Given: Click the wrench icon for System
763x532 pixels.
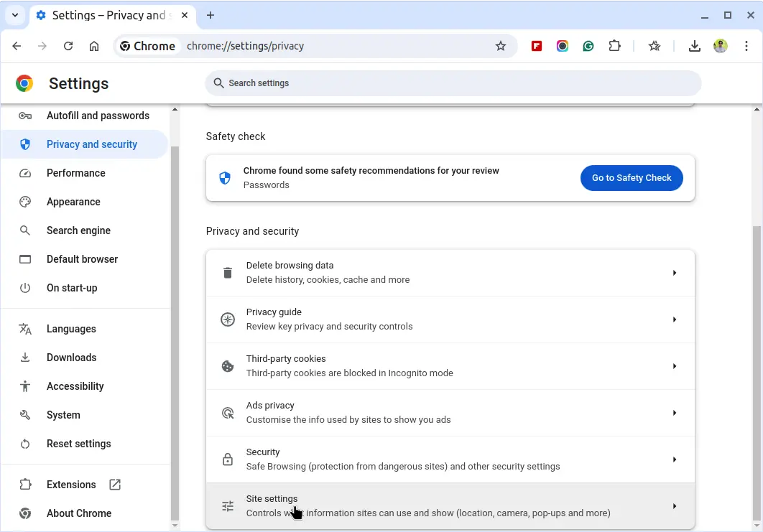Looking at the screenshot, I should click(25, 415).
